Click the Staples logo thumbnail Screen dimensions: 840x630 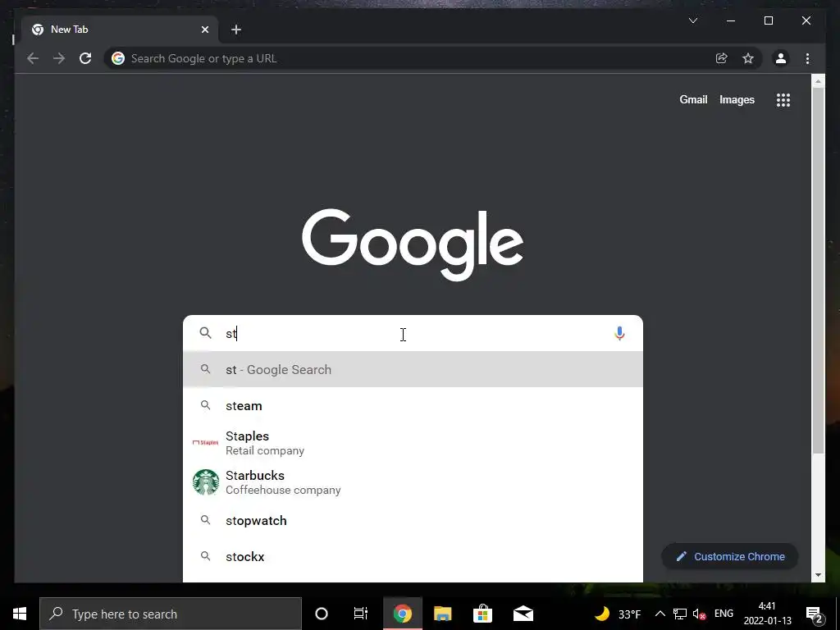[x=206, y=442]
